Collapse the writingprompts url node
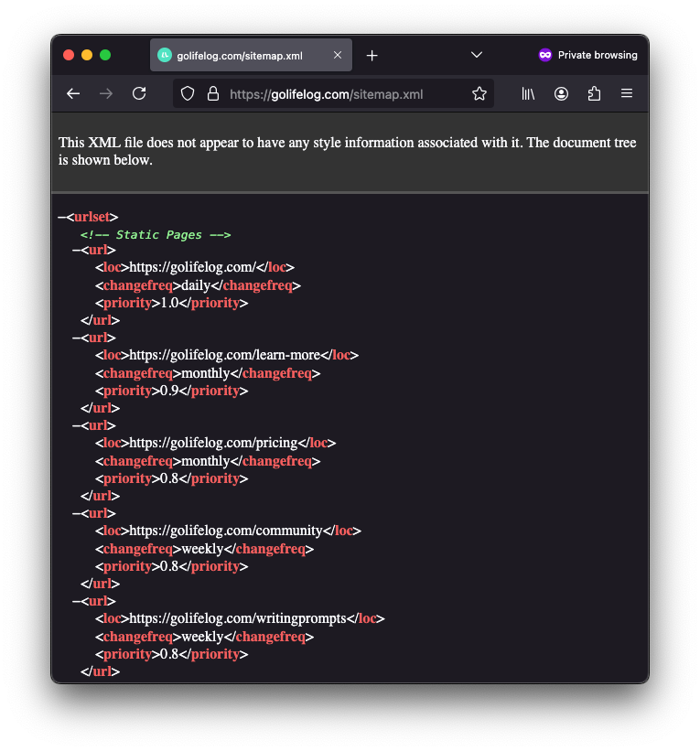The width and height of the screenshot is (700, 751). (x=76, y=601)
